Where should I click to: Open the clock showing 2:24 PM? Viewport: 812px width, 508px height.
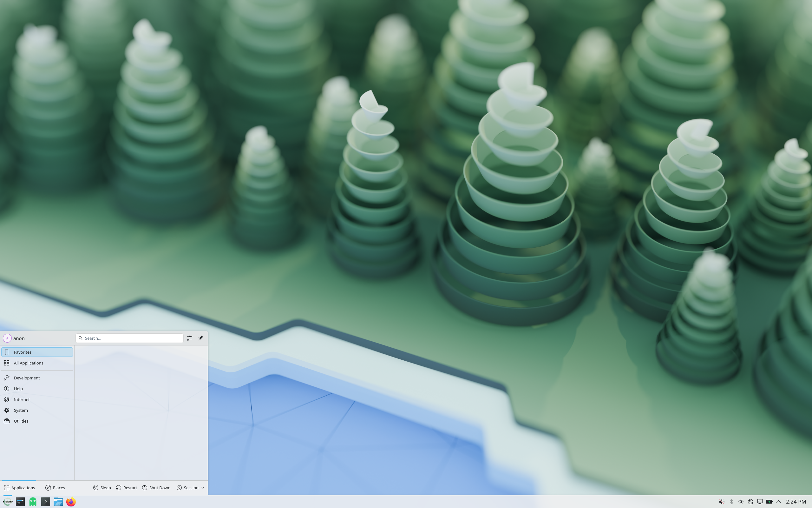click(796, 502)
